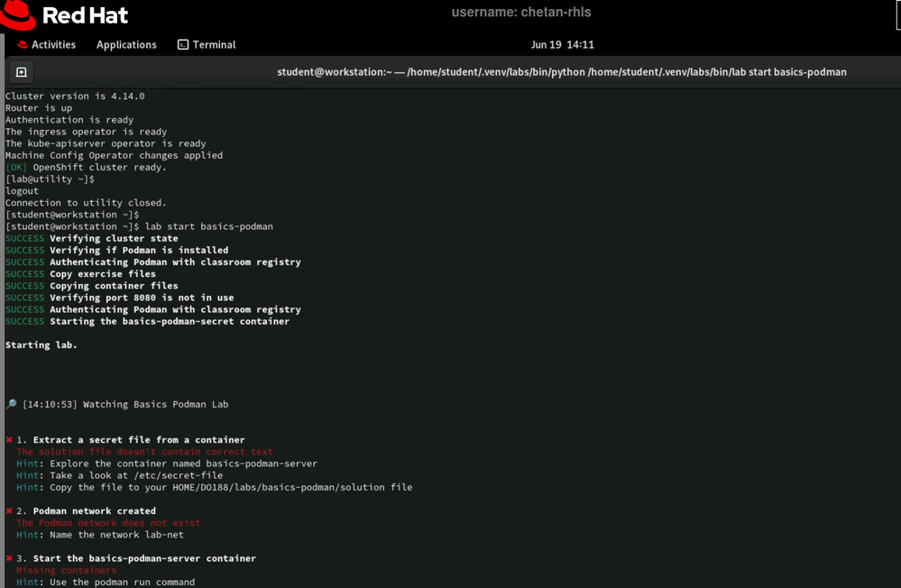Click the magnifier icon beside Watching Basics Podman Lab
This screenshot has width=901, height=588.
(11, 405)
